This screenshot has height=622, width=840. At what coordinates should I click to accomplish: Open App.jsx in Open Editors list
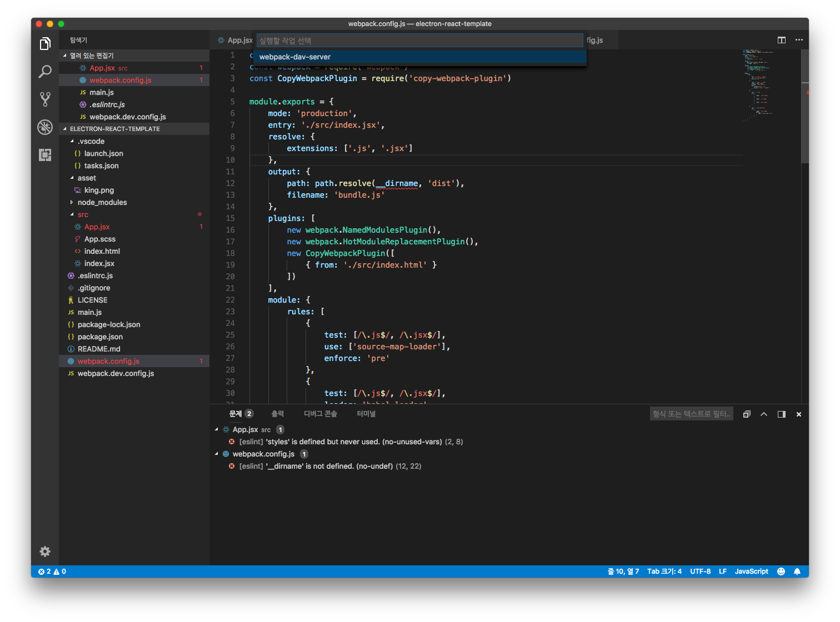(134, 68)
